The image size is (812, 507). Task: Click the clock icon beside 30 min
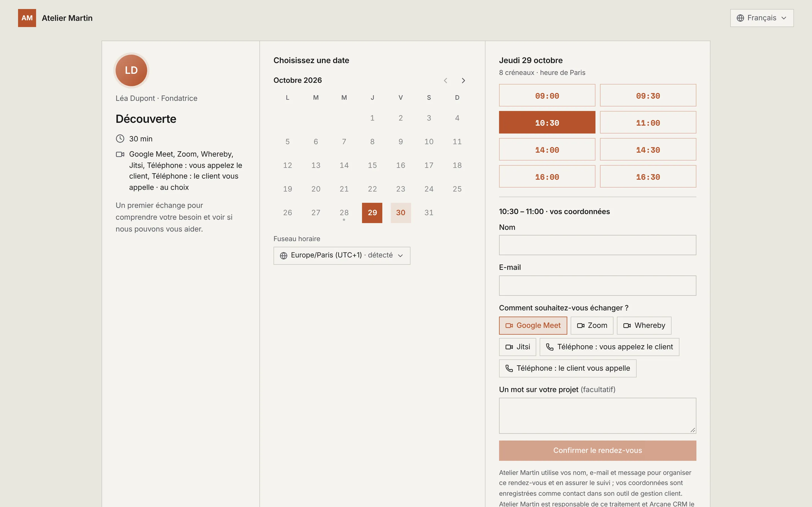(120, 139)
